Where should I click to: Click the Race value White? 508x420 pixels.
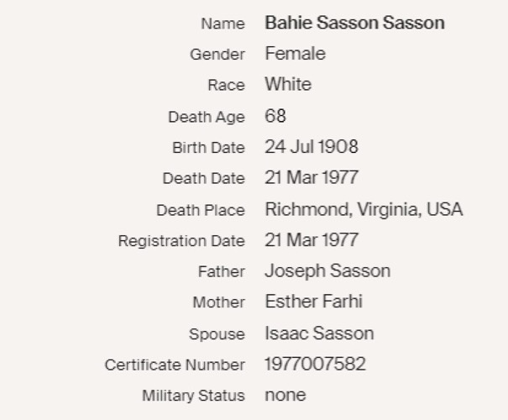click(x=288, y=84)
